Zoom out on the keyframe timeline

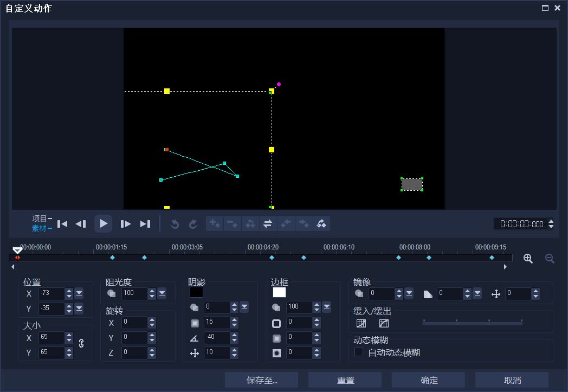point(550,258)
